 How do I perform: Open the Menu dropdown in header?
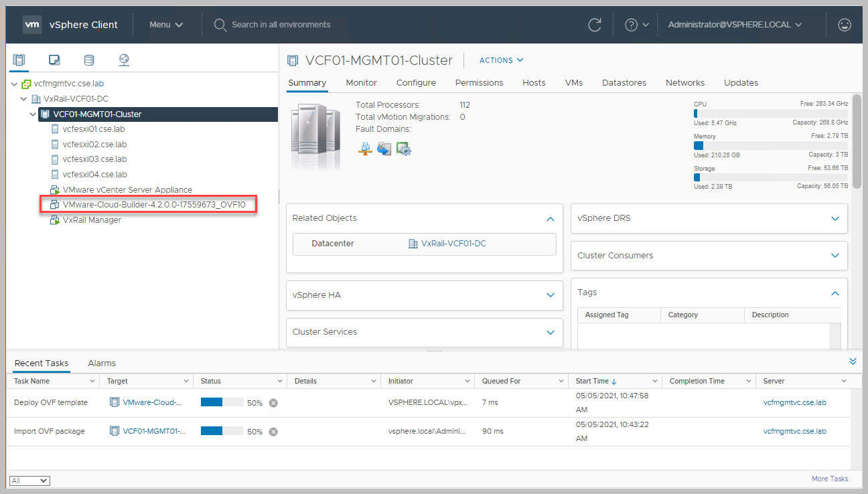click(x=166, y=25)
